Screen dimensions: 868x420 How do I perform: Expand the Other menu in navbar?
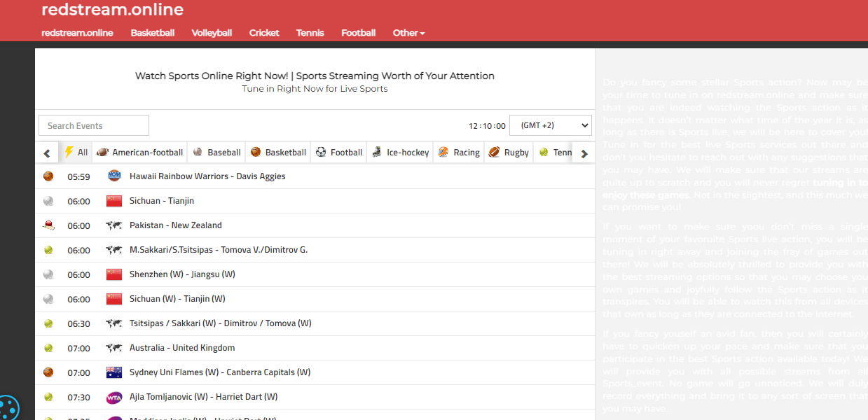click(x=408, y=33)
